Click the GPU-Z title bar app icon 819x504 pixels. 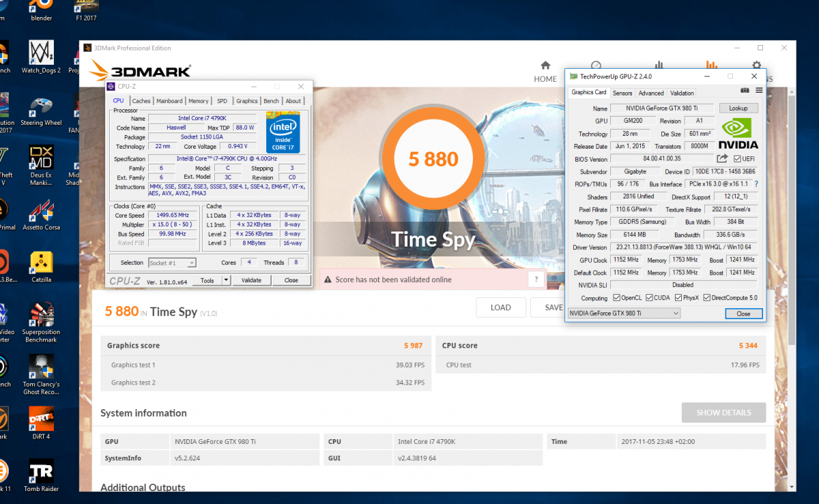click(x=574, y=76)
